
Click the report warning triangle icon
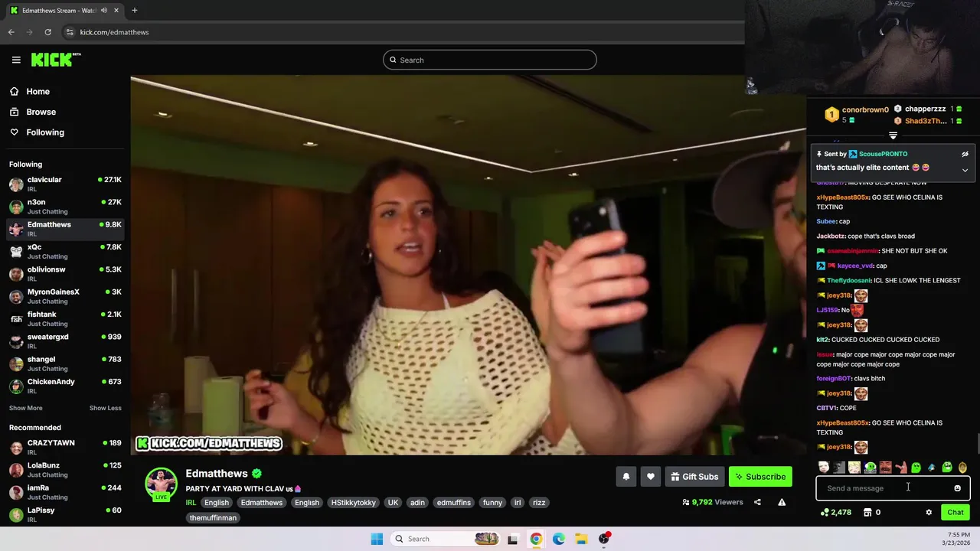point(782,502)
